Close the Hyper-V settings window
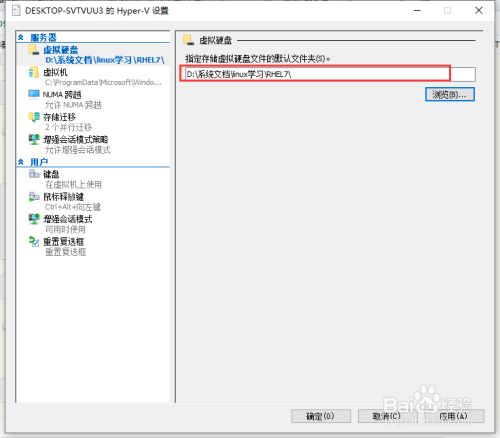 [479, 11]
